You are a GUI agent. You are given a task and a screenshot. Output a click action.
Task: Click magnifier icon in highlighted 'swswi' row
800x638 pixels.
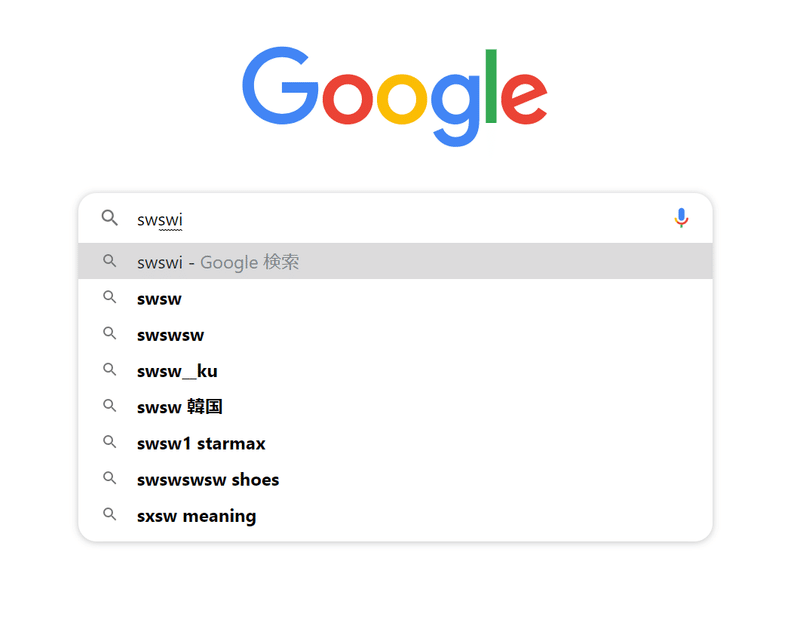point(109,261)
